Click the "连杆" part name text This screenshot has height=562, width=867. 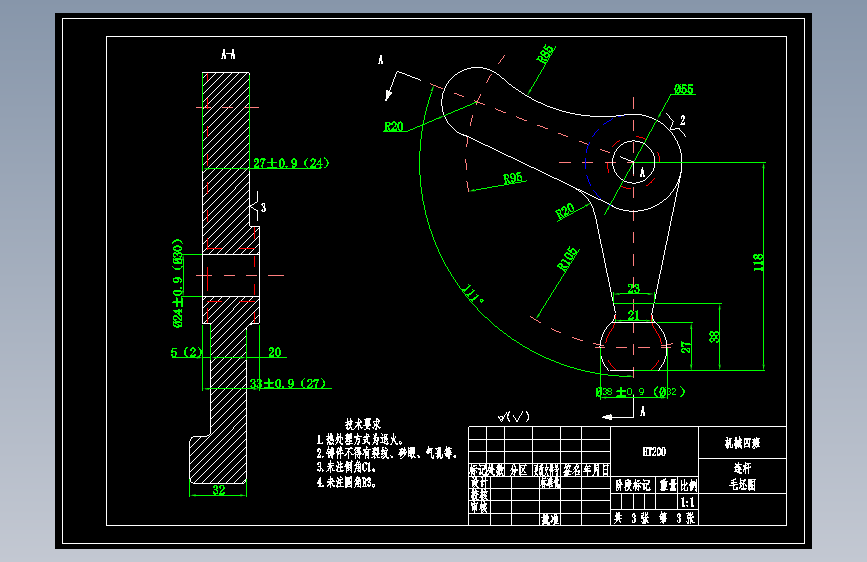click(743, 468)
